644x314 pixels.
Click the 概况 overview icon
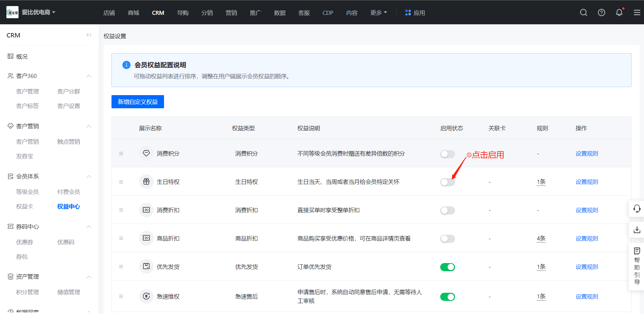pyautogui.click(x=10, y=56)
